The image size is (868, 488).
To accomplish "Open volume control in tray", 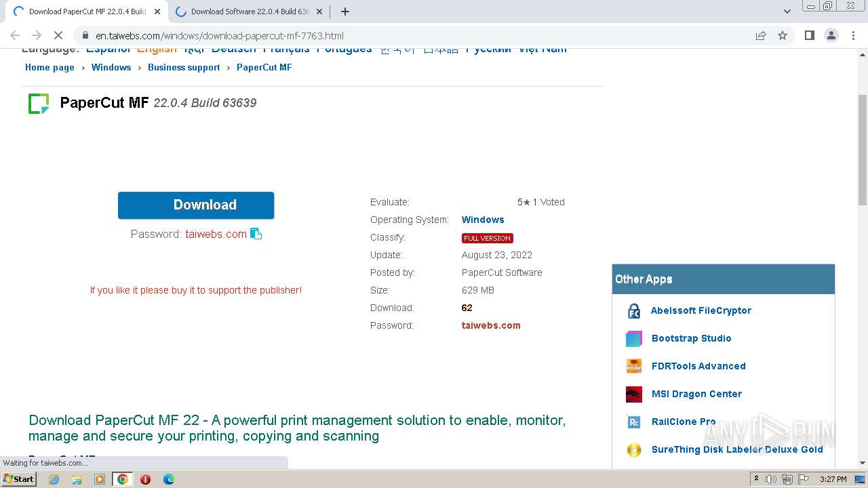I will point(771,479).
